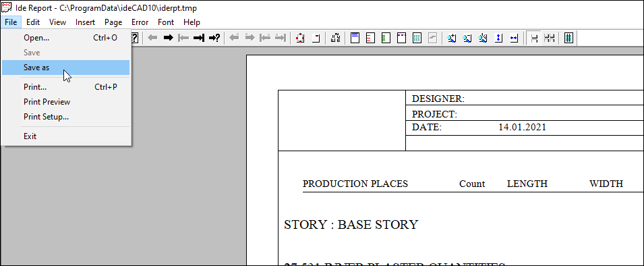Open the Edit menu
This screenshot has width=644, height=266.
[33, 22]
